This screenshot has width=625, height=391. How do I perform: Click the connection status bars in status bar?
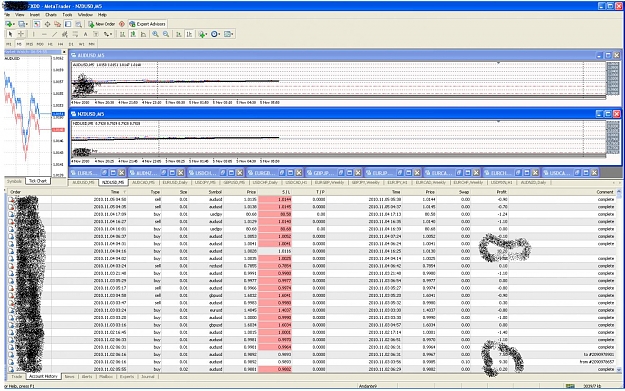click(570, 386)
